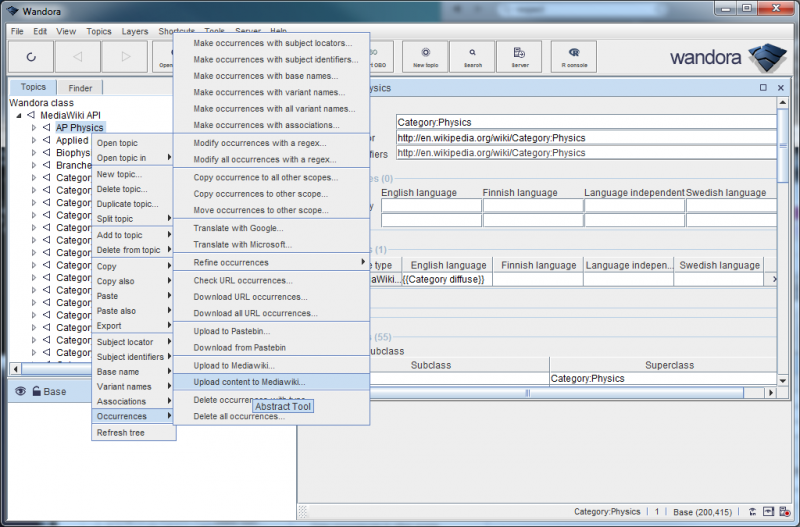The image size is (800, 527).
Task: Toggle visibility eye of Base layer
Action: coord(20,391)
